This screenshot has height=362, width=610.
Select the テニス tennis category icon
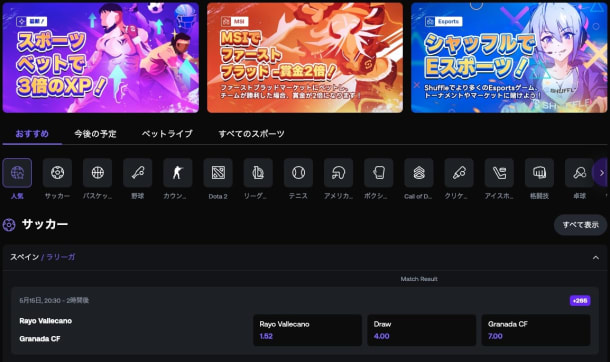(298, 173)
